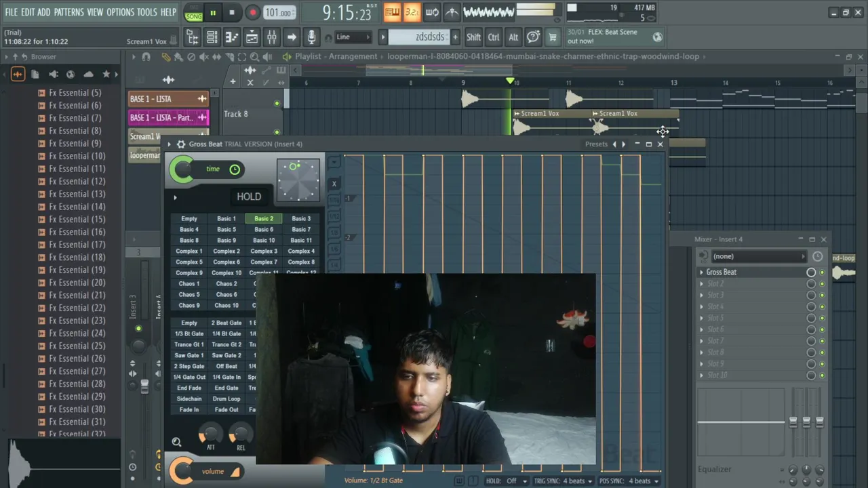Mute Track 8 with its green LED
Image resolution: width=868 pixels, height=488 pixels.
click(277, 104)
